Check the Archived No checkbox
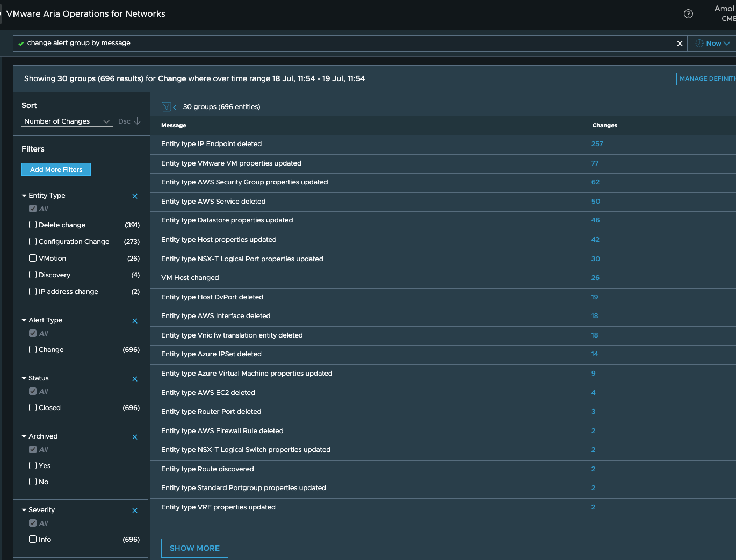The image size is (736, 560). (x=33, y=482)
